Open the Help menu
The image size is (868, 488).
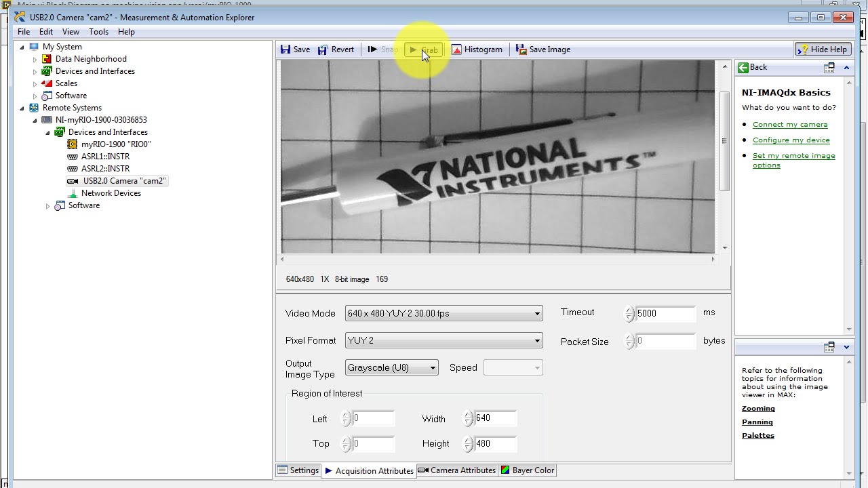(126, 32)
